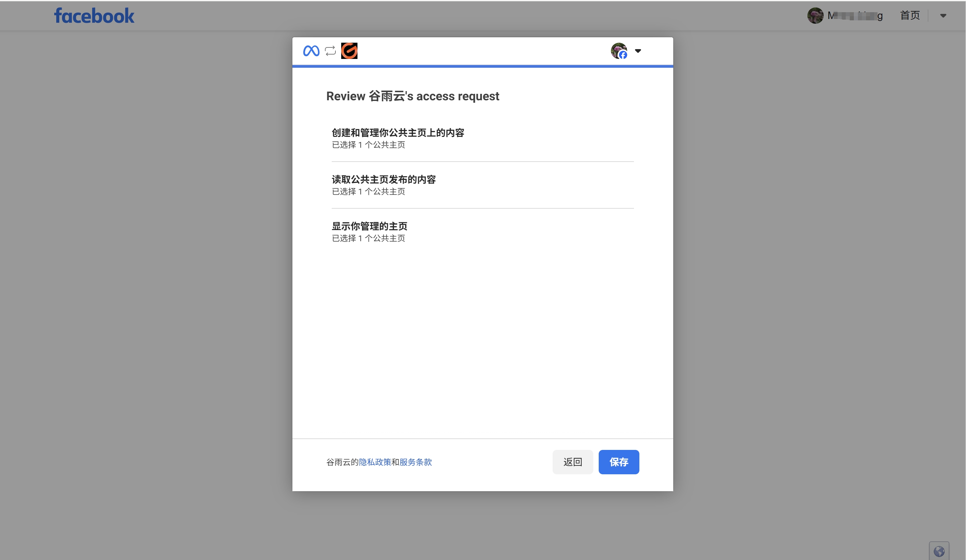Click the 谷雨云 app logo icon
This screenshot has width=966, height=560.
click(x=349, y=50)
